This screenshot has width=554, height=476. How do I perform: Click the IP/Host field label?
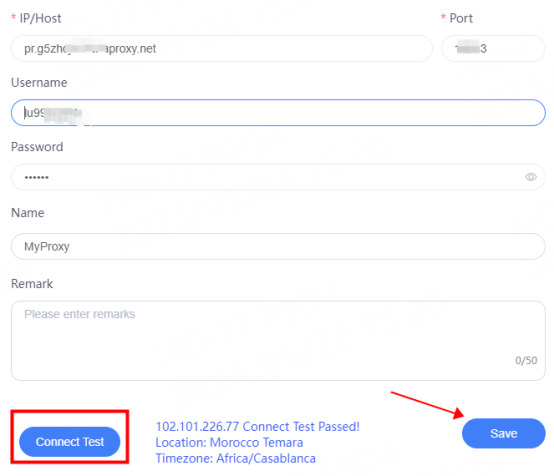click(x=40, y=18)
